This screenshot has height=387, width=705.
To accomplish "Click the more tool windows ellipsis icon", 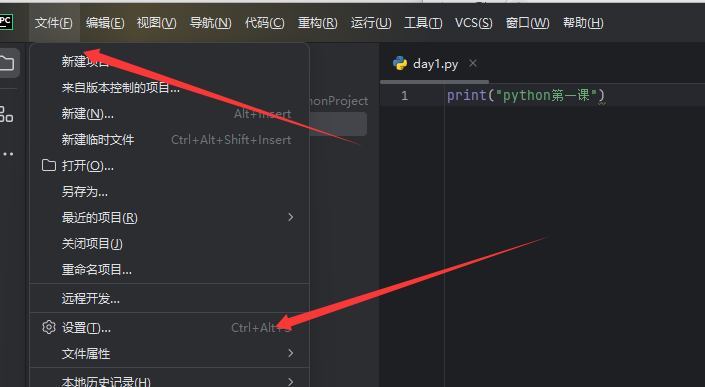I will coord(8,154).
